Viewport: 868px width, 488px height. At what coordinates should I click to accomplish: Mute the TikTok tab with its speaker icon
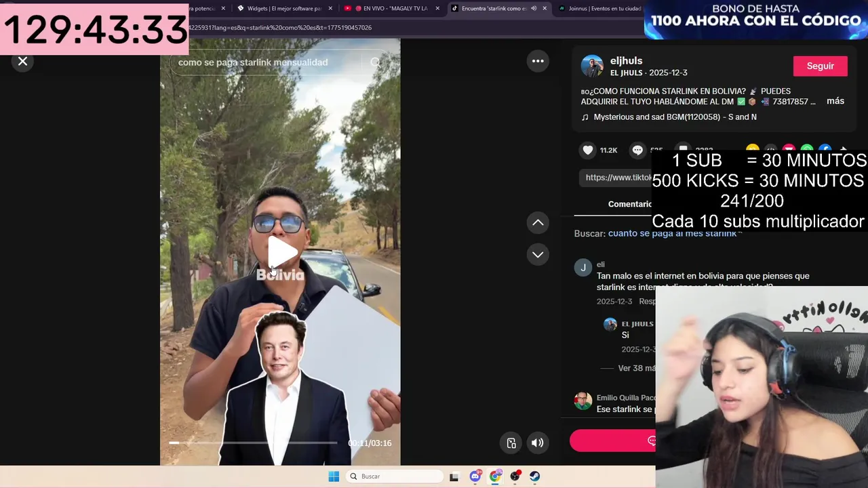point(534,8)
